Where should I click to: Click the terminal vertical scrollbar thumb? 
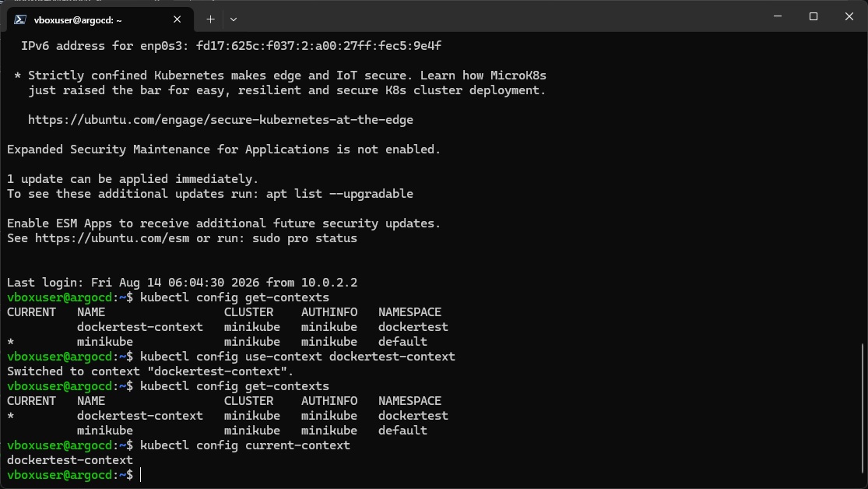click(x=863, y=408)
